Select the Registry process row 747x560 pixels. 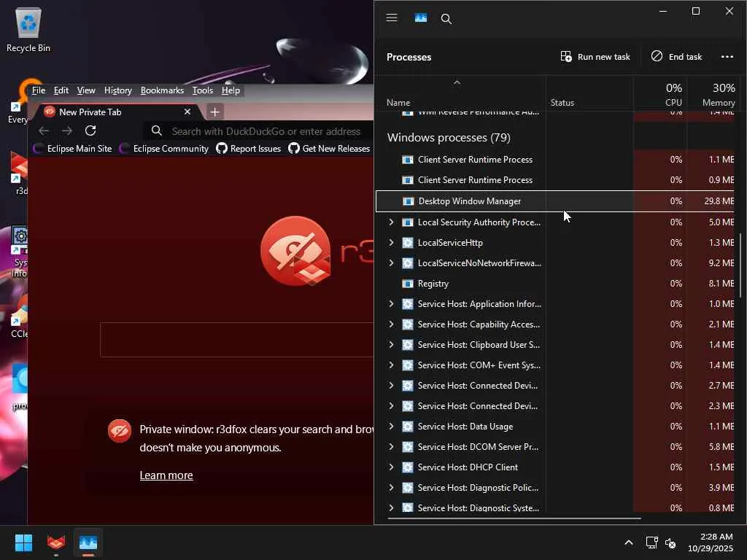[555, 284]
